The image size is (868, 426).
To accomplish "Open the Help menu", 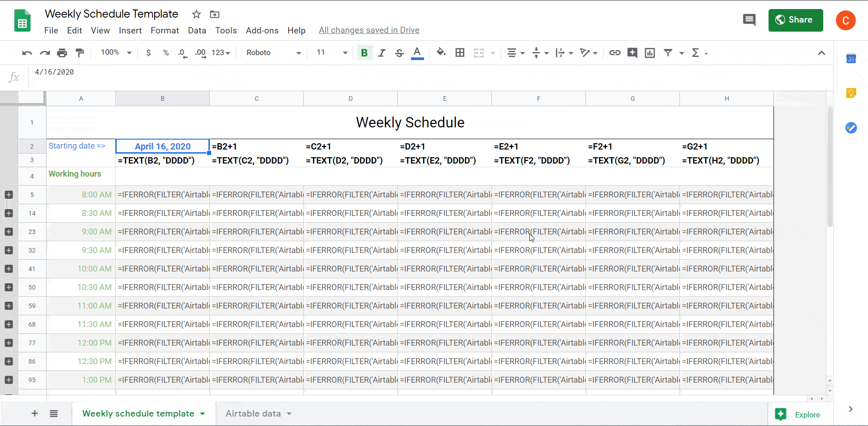I will click(x=297, y=30).
